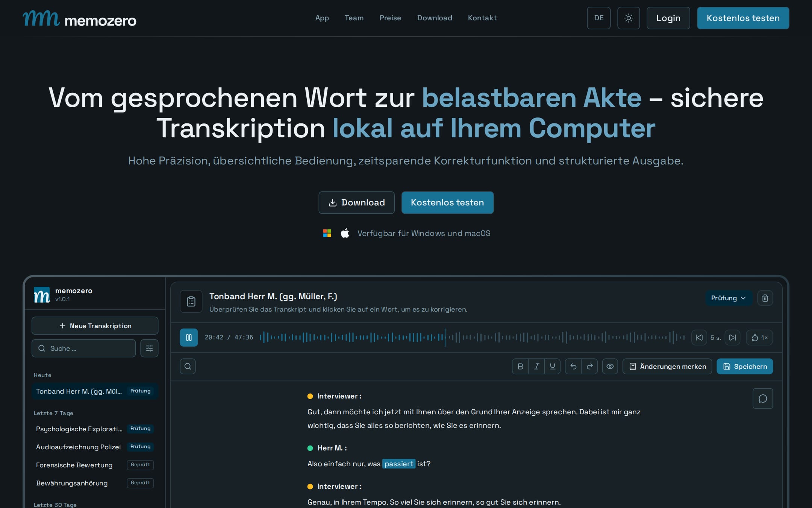Click Kostenlos testen in the header

click(743, 18)
